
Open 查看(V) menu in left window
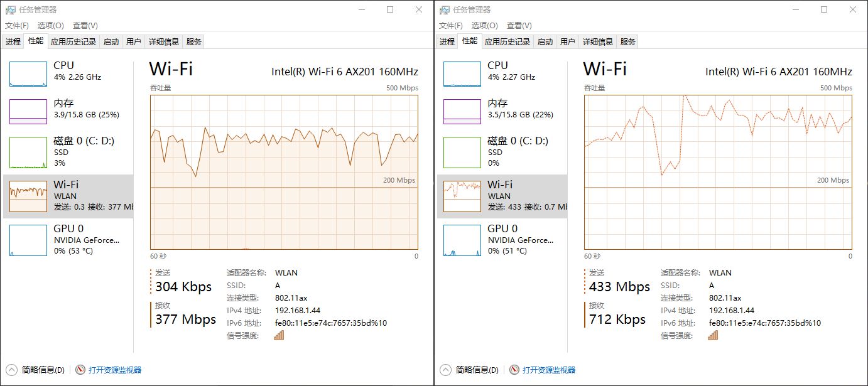[85, 26]
